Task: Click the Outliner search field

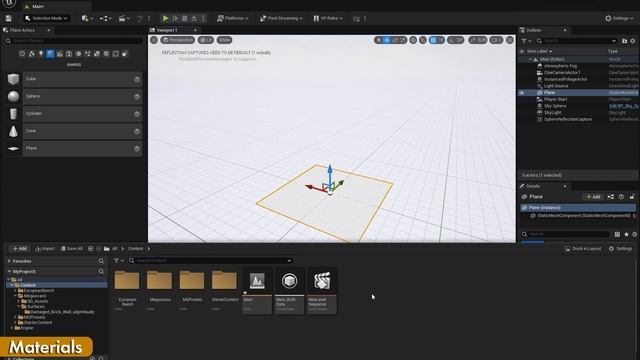Action: pos(577,41)
